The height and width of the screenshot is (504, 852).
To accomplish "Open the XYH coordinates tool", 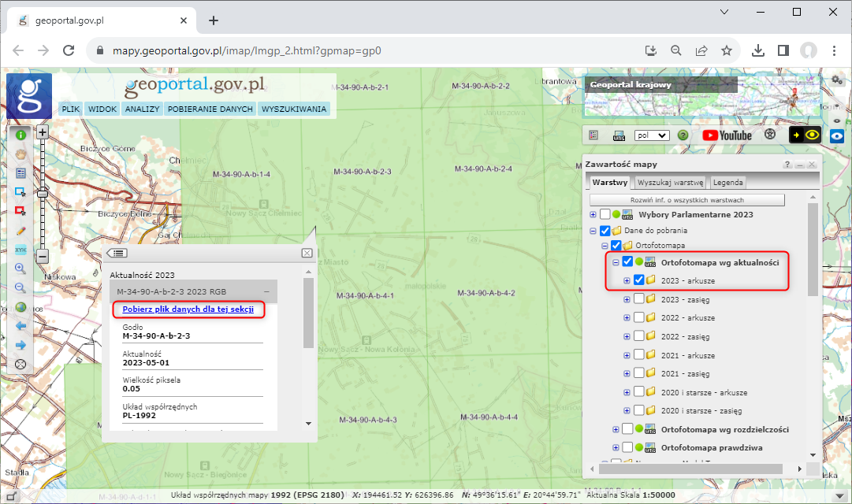I will coord(21,250).
